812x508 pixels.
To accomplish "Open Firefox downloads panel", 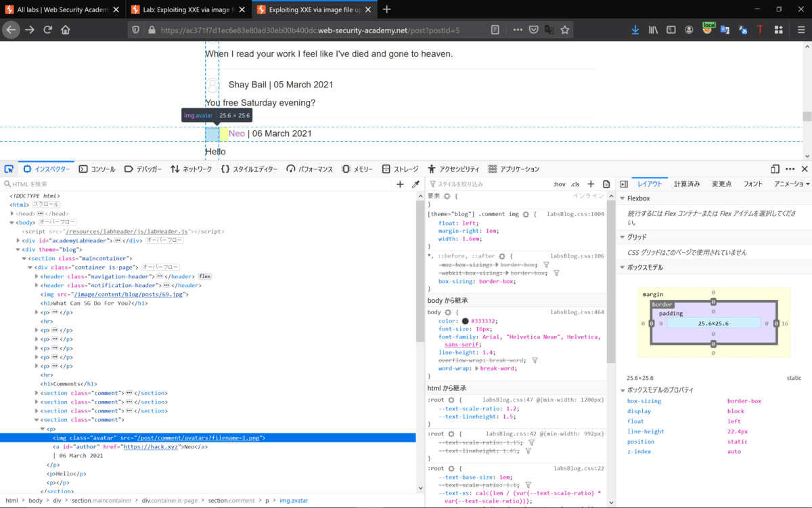I will coord(635,30).
